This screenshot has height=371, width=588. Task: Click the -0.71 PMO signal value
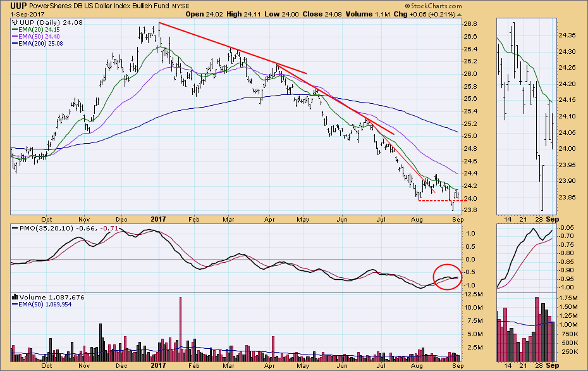[109, 228]
